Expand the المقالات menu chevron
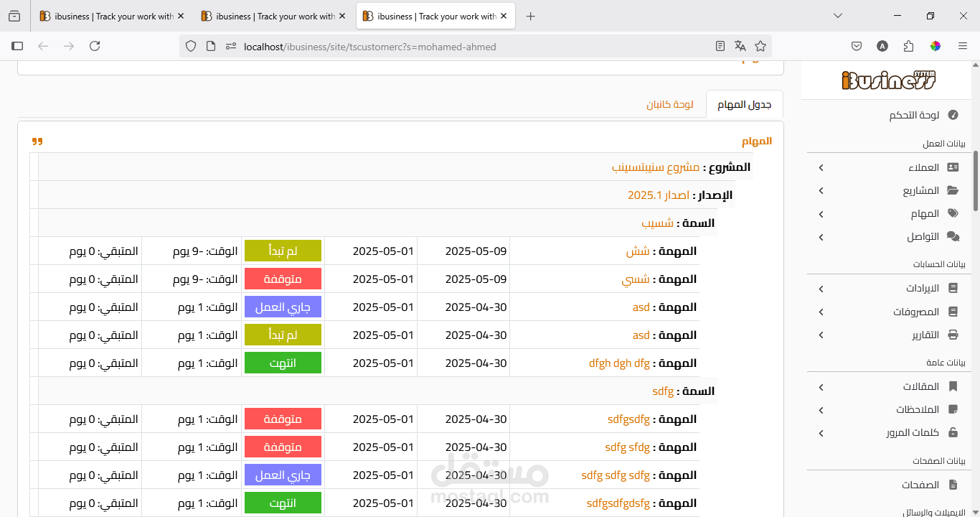Screen dimensions: 980x517 point(821,387)
